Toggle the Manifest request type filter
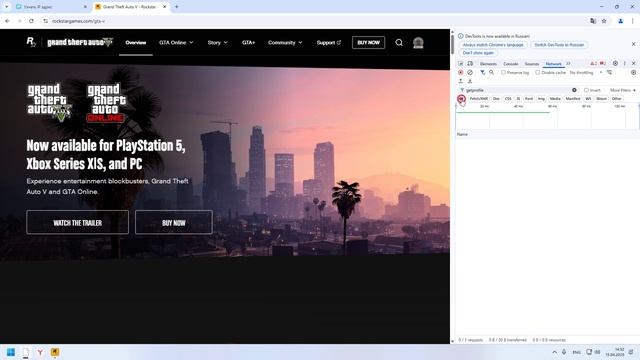 tap(573, 99)
